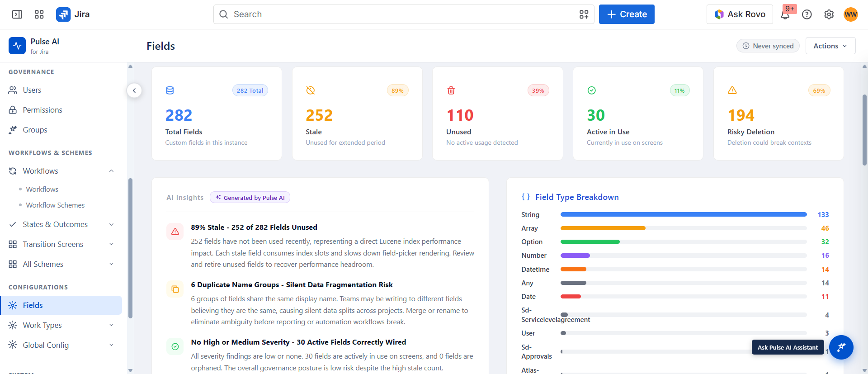Image resolution: width=868 pixels, height=374 pixels.
Task: Click the 69% badge on Risky Deletion card
Action: point(819,90)
